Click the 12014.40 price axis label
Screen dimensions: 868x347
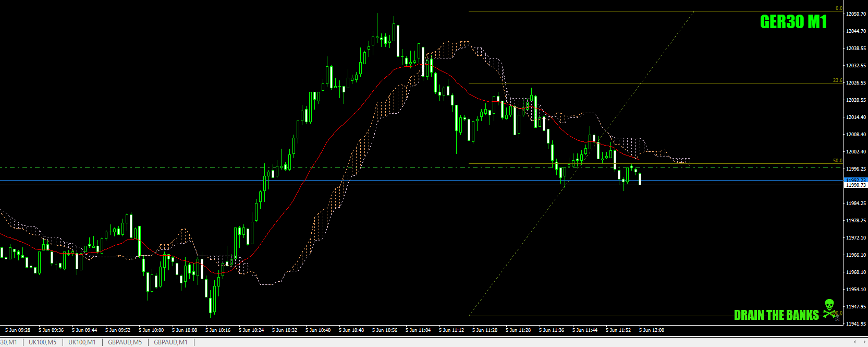point(856,117)
